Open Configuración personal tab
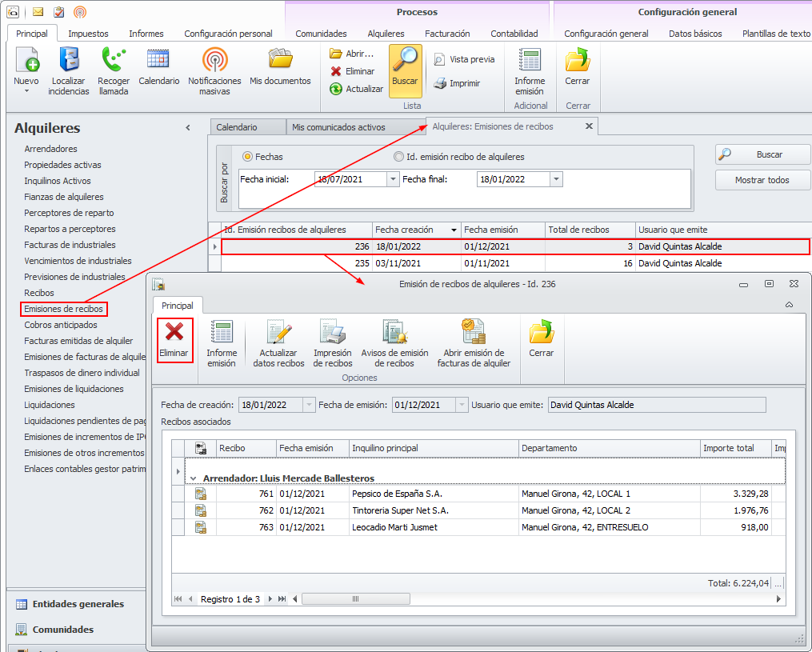Screen dimensions: 812x652 pos(228,34)
